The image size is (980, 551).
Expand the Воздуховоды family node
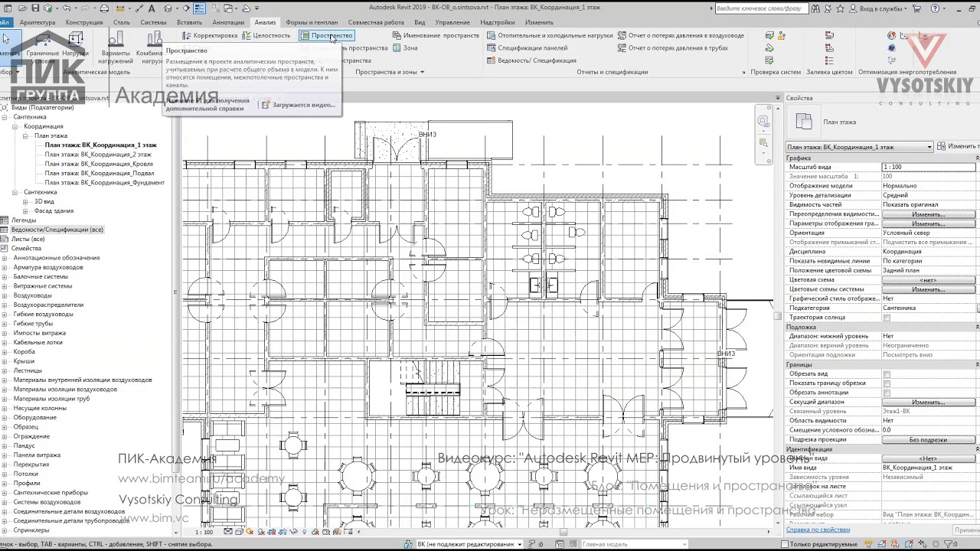[5, 295]
